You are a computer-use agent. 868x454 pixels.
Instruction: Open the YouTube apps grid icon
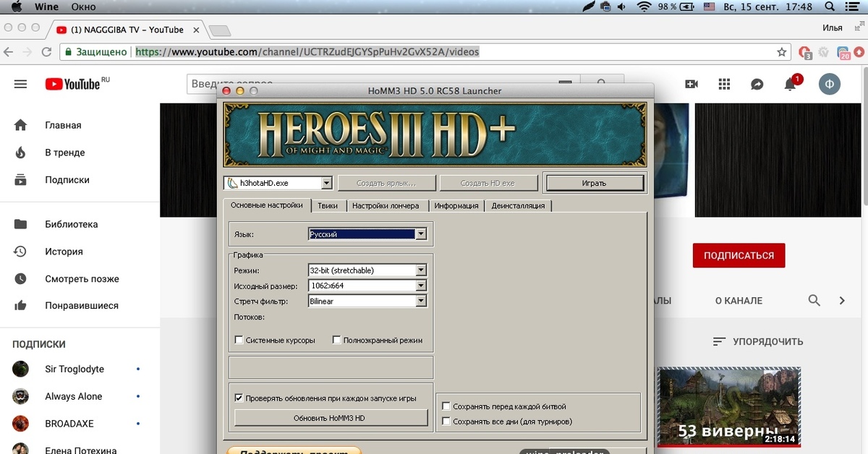click(x=723, y=84)
